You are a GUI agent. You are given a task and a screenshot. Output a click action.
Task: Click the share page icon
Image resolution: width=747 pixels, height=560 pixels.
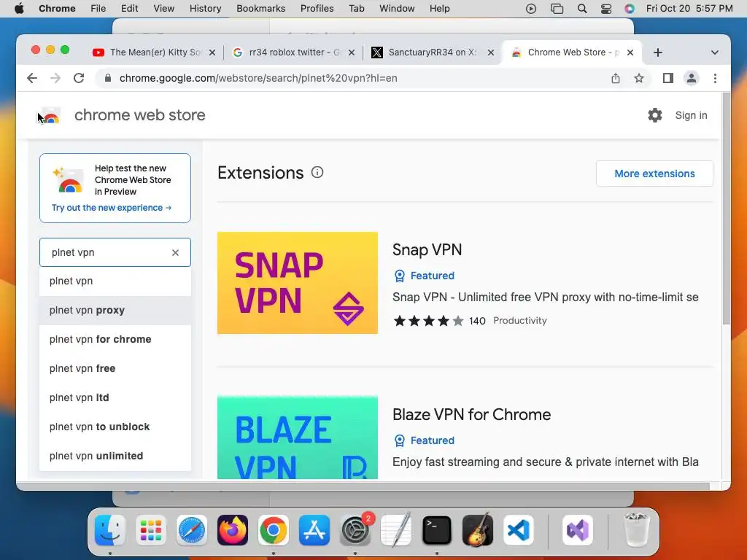tap(616, 78)
